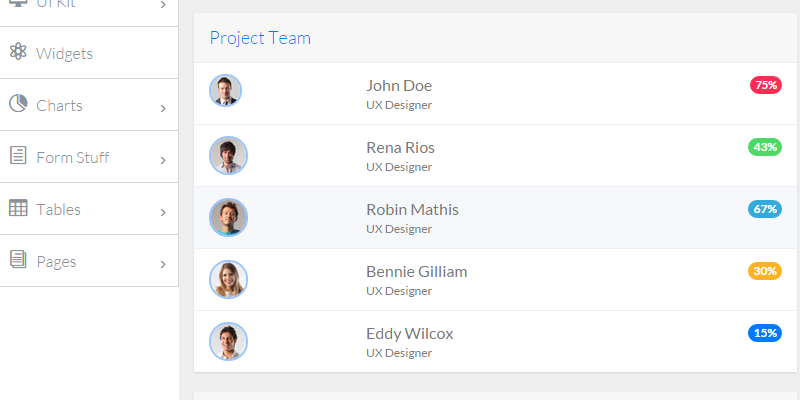Expand the Tables menu chevron
The height and width of the screenshot is (400, 800).
[163, 211]
